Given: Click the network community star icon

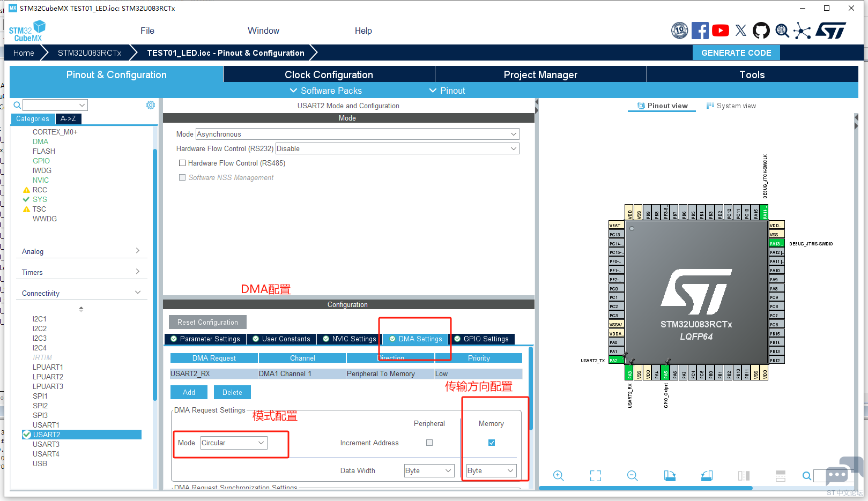Looking at the screenshot, I should tap(802, 31).
